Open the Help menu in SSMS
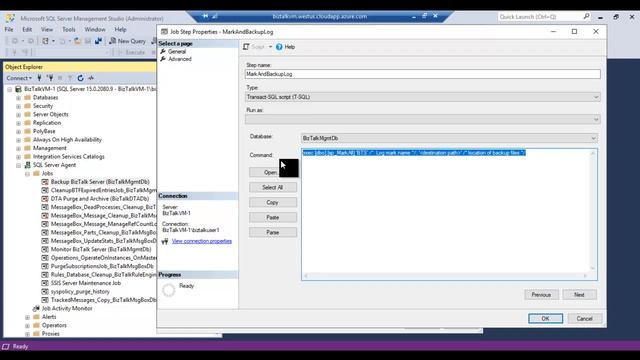Screen dimensions: 640x360 pyautogui.click(x=120, y=29)
